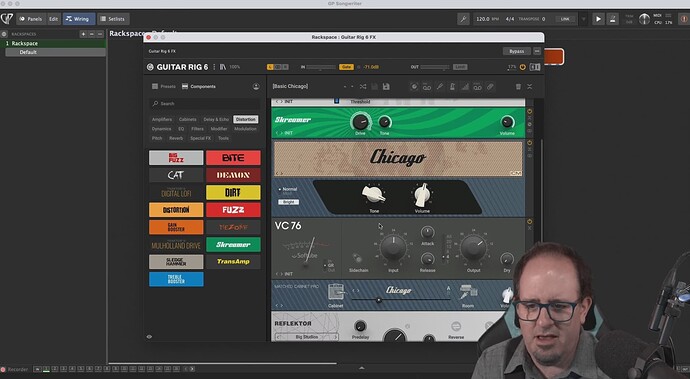The height and width of the screenshot is (379, 690).
Task: Toggle the output Limit button
Action: tap(460, 67)
